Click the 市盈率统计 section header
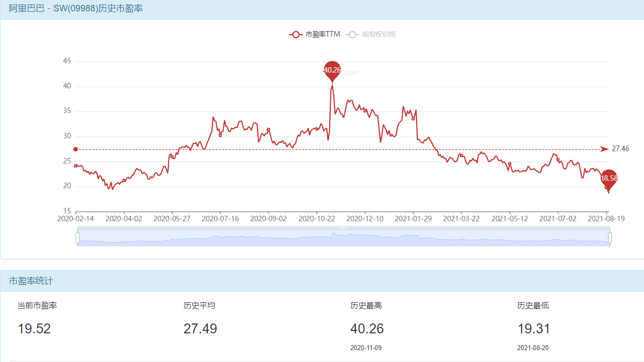This screenshot has height=362, width=644. click(x=31, y=281)
